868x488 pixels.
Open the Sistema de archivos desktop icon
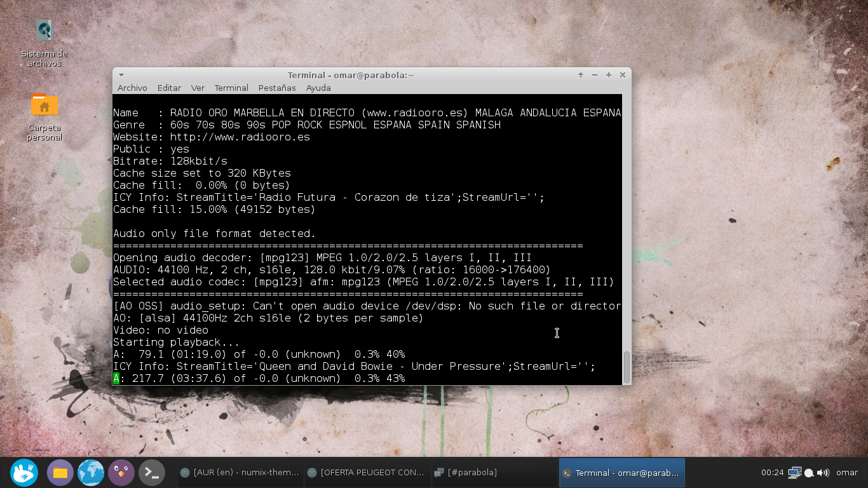click(44, 43)
